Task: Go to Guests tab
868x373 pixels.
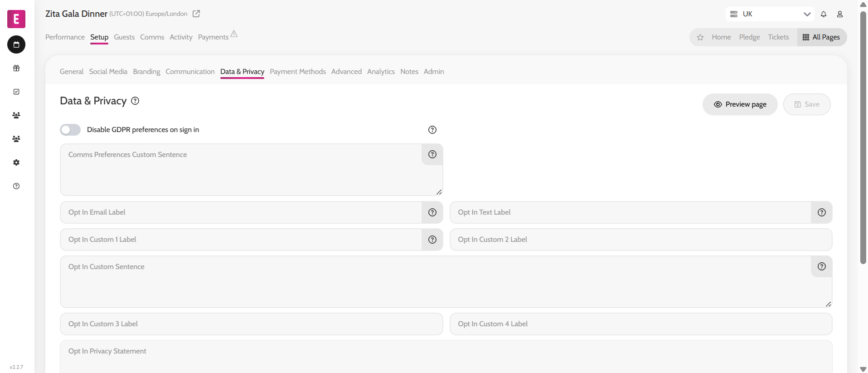Action: 124,37
